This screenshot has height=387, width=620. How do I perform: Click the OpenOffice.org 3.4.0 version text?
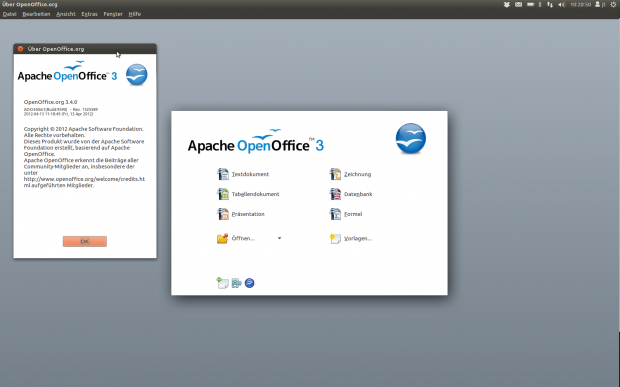[x=50, y=102]
